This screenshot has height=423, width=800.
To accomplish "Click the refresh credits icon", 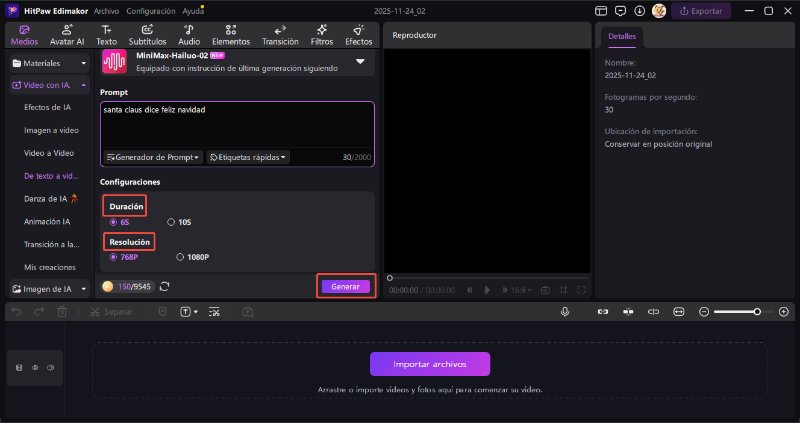I will 164,287.
